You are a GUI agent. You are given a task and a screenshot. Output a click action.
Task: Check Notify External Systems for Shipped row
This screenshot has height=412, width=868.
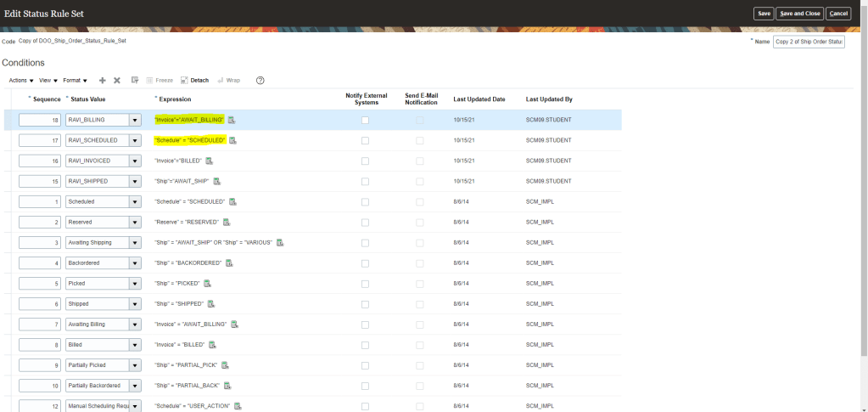point(366,304)
